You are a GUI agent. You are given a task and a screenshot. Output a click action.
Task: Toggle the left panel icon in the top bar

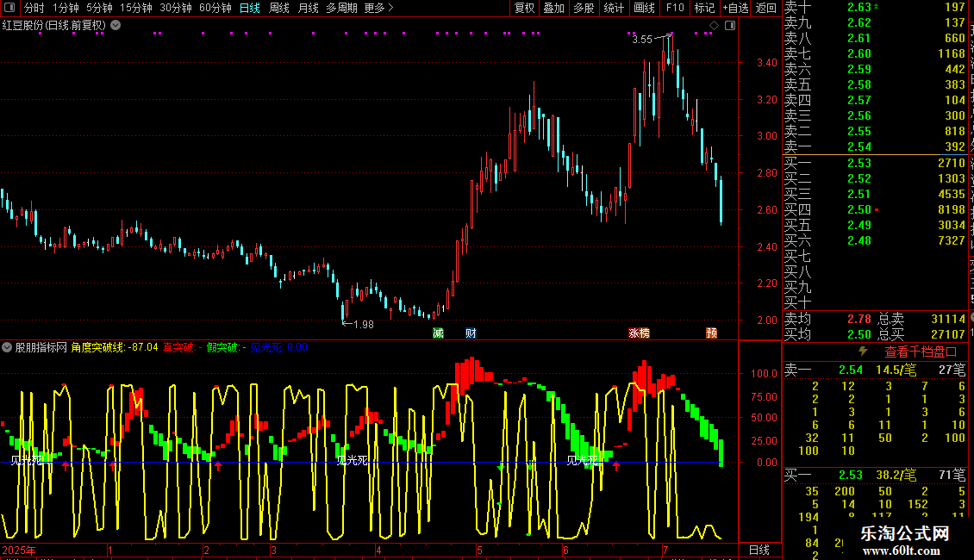9,8
